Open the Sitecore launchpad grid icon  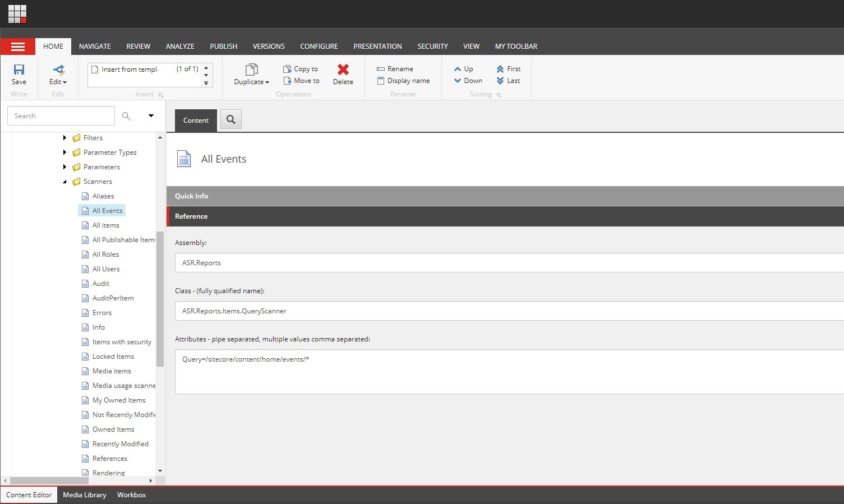pyautogui.click(x=17, y=13)
